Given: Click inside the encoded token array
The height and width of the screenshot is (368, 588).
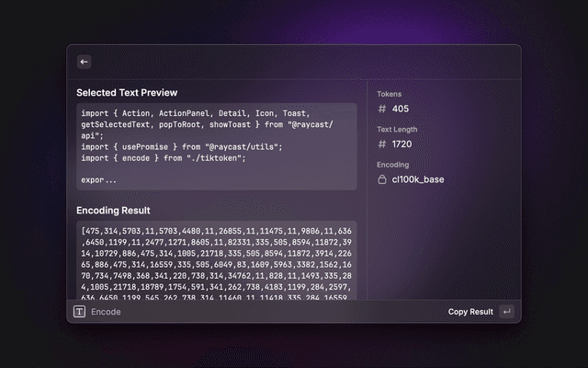Looking at the screenshot, I should click(216, 262).
